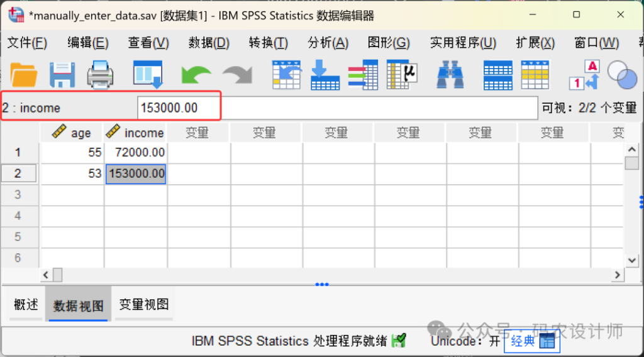Switch to the 变量视图 tab
Image resolution: width=644 pixels, height=357 pixels.
pos(144,305)
